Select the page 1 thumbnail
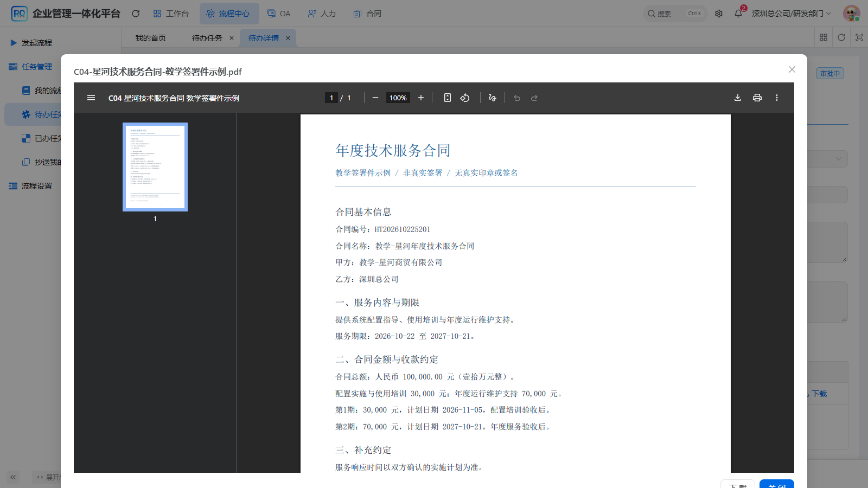The image size is (868, 488). [x=155, y=167]
